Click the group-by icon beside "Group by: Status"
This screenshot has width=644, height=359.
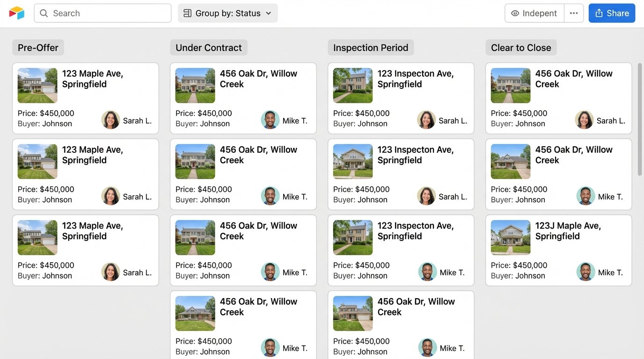pos(187,13)
